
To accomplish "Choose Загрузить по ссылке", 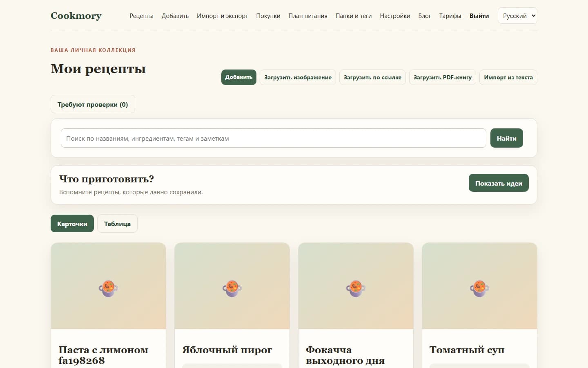I will (x=372, y=77).
